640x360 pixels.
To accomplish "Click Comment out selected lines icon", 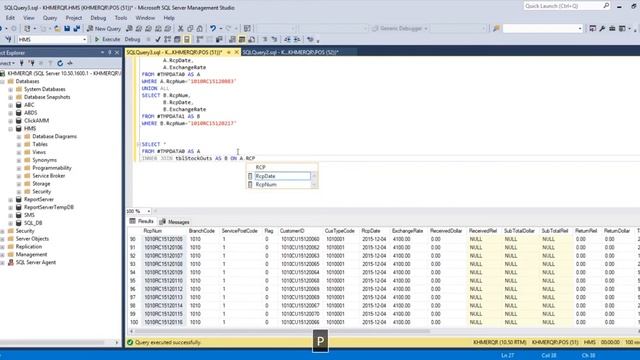I will tap(264, 40).
